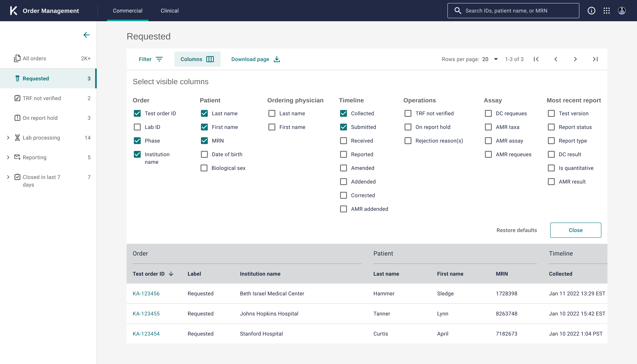Switch to the Clinical tab
Image resolution: width=637 pixels, height=364 pixels.
pos(169,11)
